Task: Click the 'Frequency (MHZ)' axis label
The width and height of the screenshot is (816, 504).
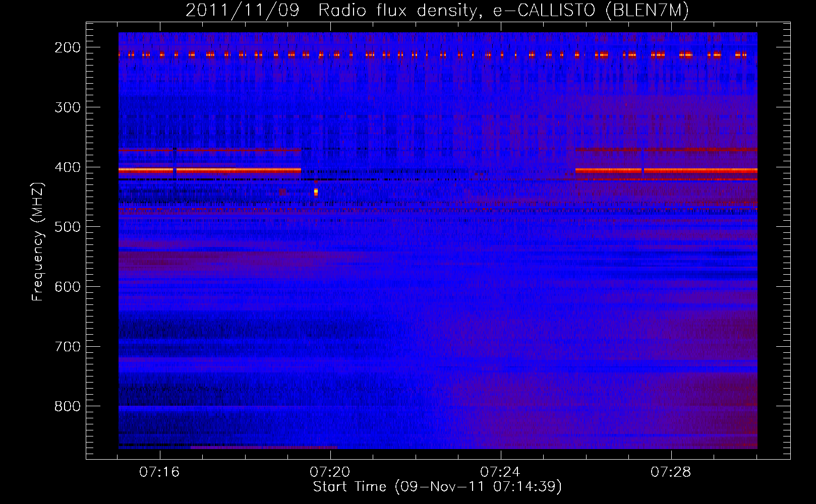Action: click(x=38, y=241)
